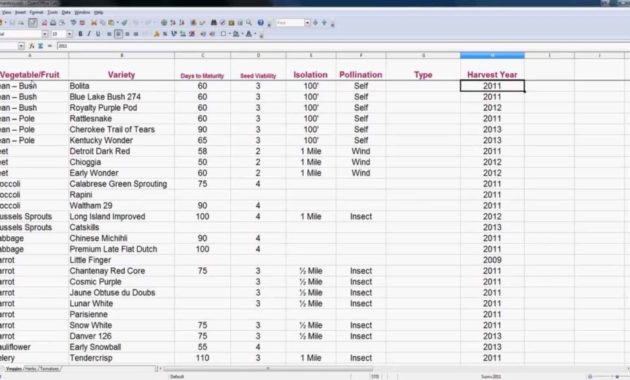
Task: Open Page Preview
Action: [x=62, y=23]
